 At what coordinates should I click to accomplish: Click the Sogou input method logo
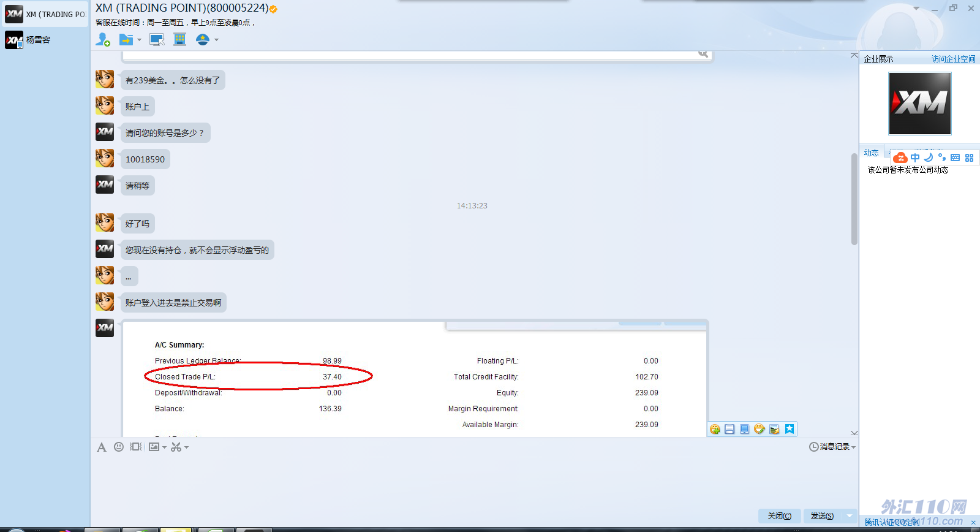click(x=900, y=158)
